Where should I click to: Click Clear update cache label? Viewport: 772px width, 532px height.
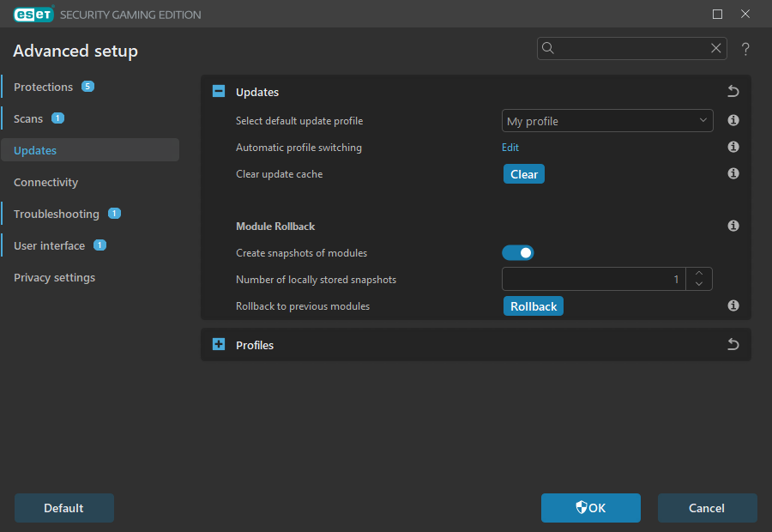pos(279,174)
